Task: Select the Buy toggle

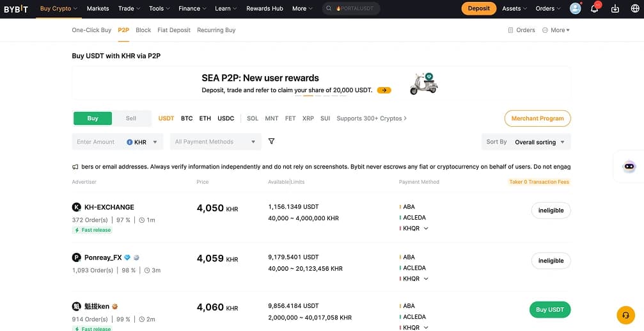Action: coord(93,118)
